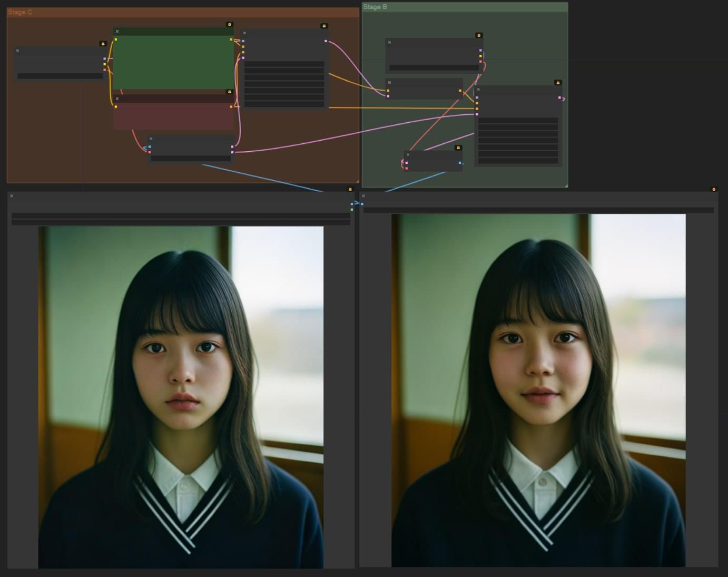The width and height of the screenshot is (728, 577).
Task: Click the yellow input port of red prompt node
Action: 116,106
